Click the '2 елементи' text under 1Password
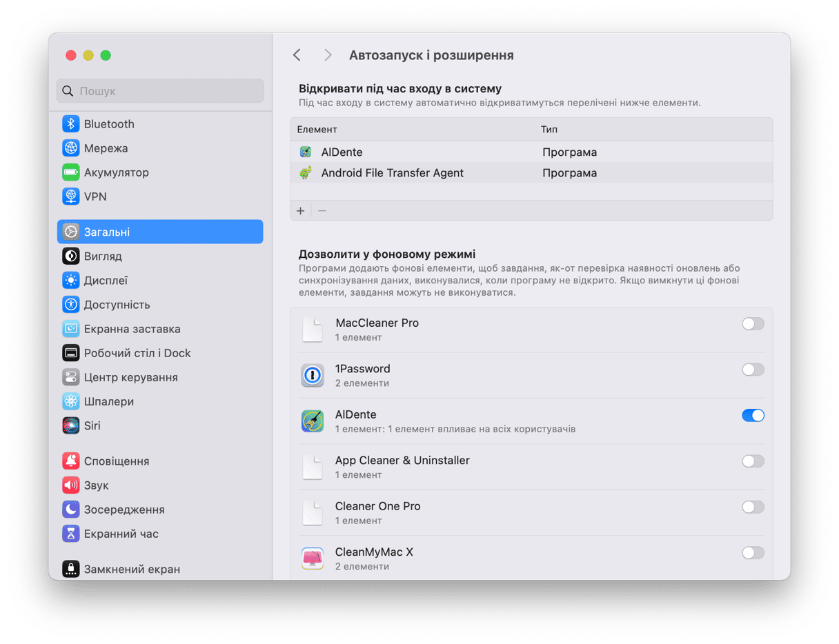The height and width of the screenshot is (644, 839). click(x=362, y=383)
